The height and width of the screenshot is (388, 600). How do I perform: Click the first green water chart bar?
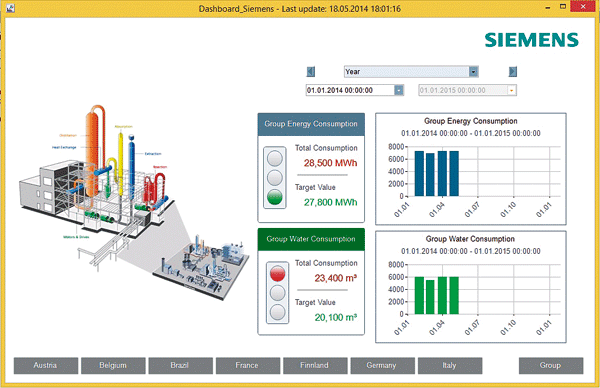click(x=419, y=295)
